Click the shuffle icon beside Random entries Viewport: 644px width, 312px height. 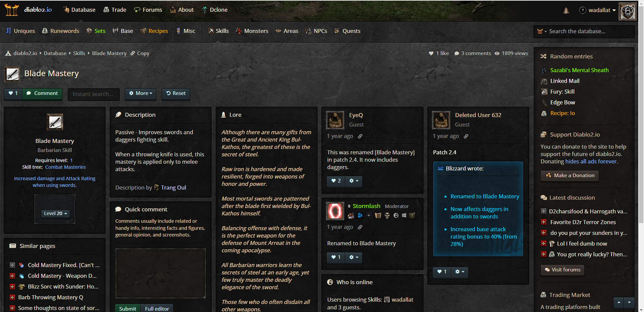coord(543,56)
